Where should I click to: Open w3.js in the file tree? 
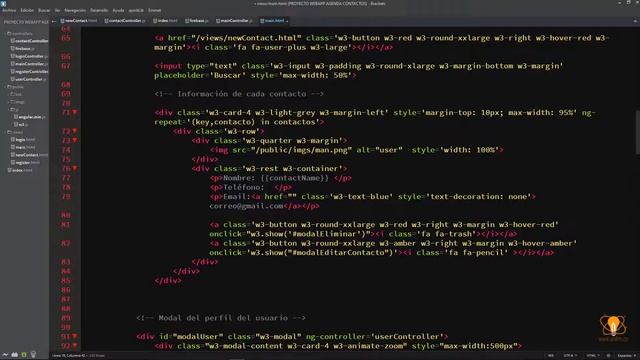[x=20, y=124]
